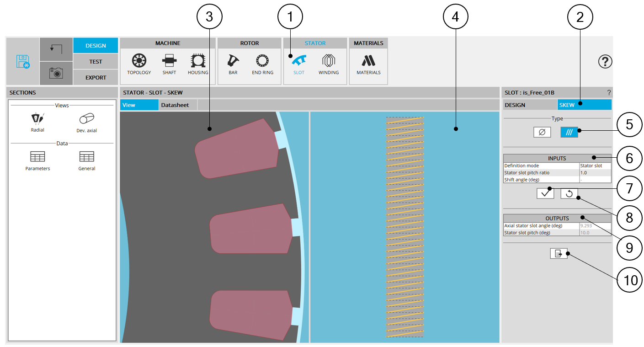Viewport: 644px width, 347px height.
Task: Apply inputs with the checkmark button
Action: click(545, 193)
